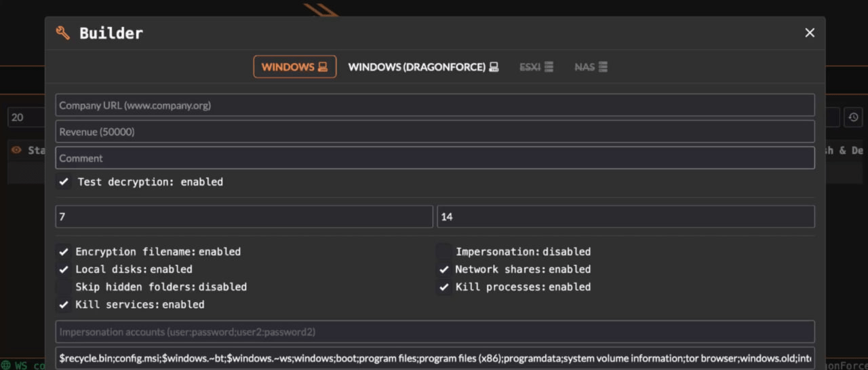Image resolution: width=868 pixels, height=370 pixels.
Task: Toggle Network shares checkbox
Action: [443, 269]
